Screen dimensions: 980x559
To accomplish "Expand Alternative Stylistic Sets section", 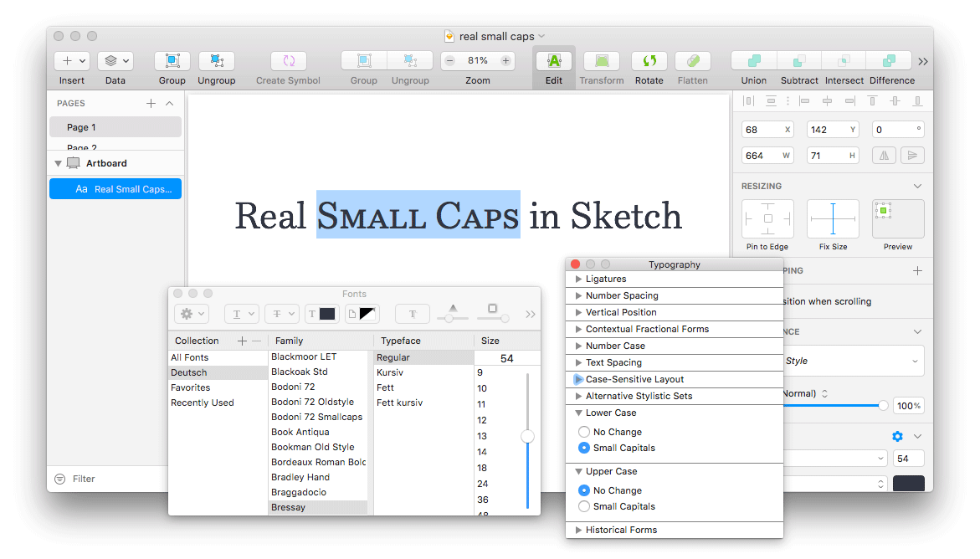I will click(578, 396).
